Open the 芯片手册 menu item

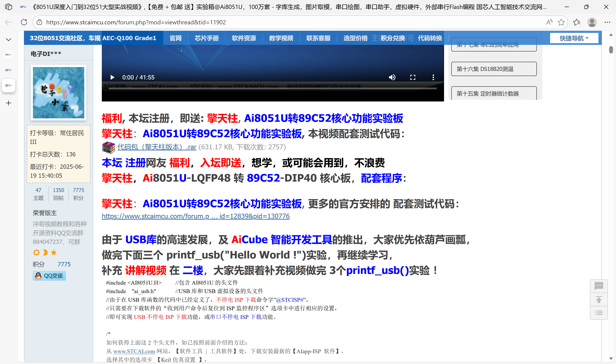206,38
